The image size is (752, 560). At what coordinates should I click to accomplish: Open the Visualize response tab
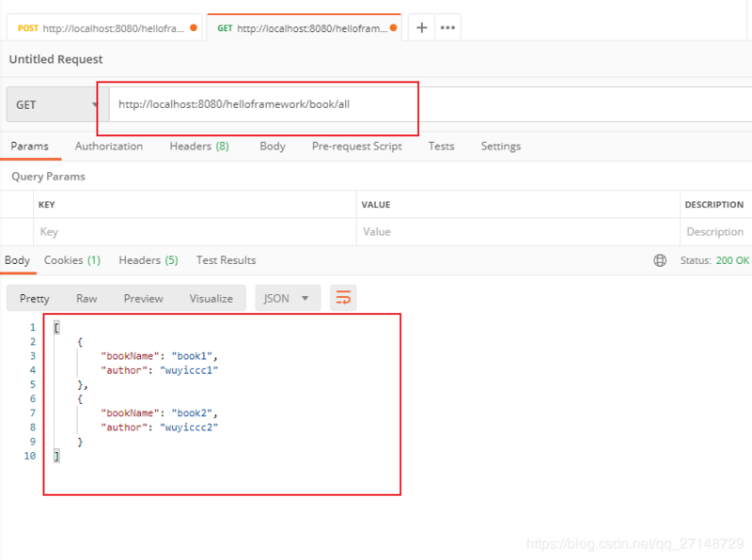tap(211, 298)
